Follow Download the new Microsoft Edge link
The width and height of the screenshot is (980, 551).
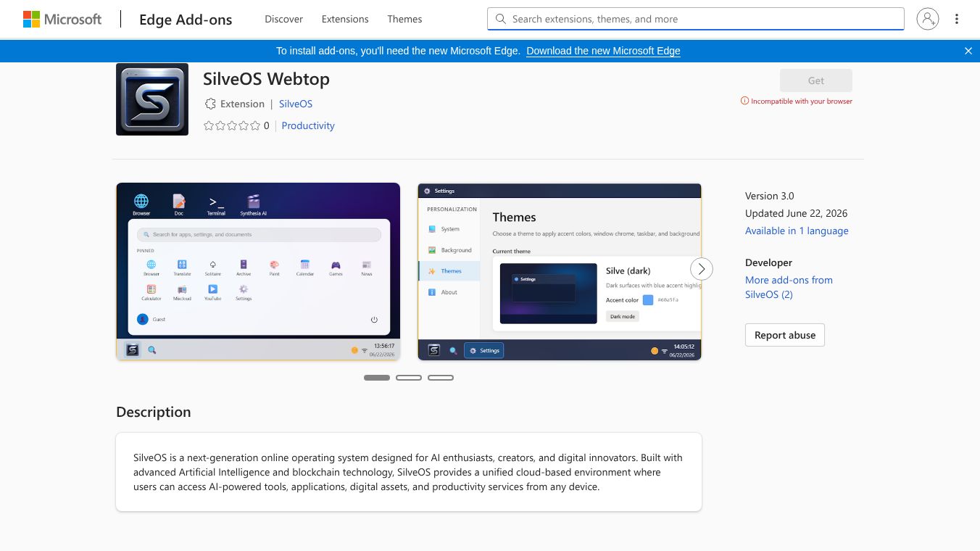coord(603,51)
